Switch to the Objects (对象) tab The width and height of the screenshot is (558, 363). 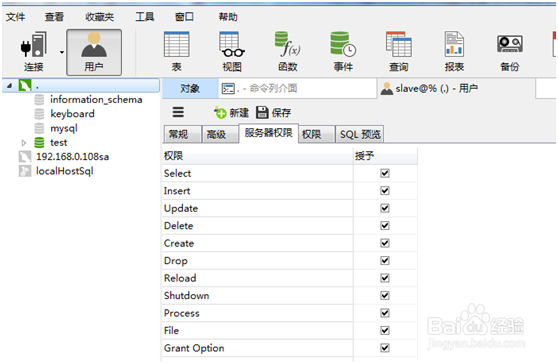190,88
